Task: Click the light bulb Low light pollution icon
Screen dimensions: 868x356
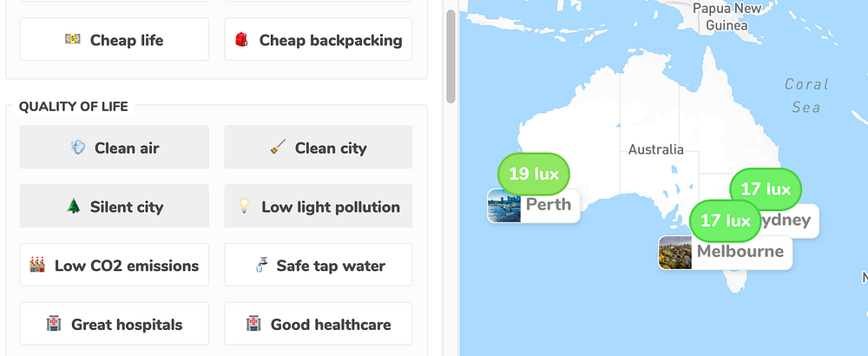Action: [x=245, y=207]
